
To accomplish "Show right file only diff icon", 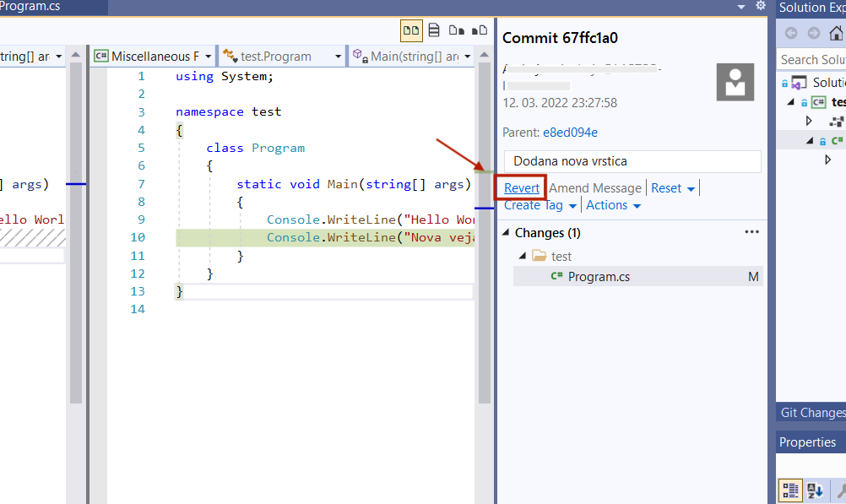I will point(480,30).
